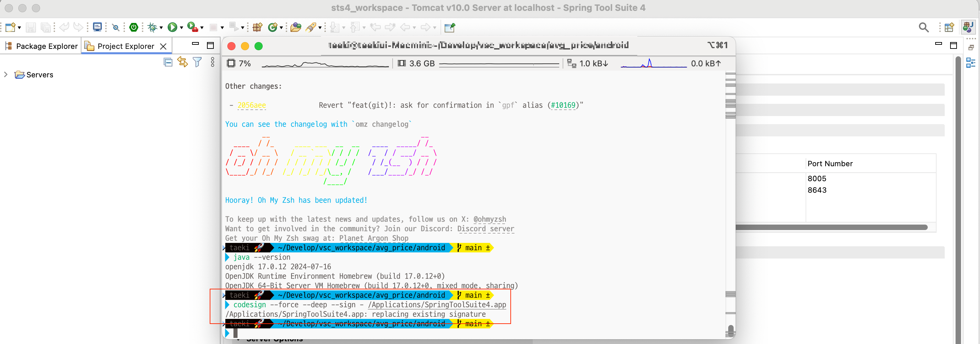The width and height of the screenshot is (980, 344).
Task: Click the green Spring Boot power icon
Action: 134,27
